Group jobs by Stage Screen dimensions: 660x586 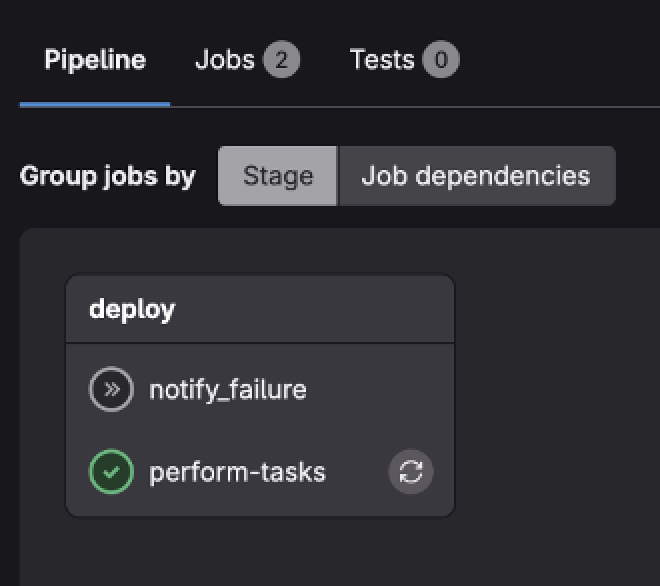click(x=278, y=177)
